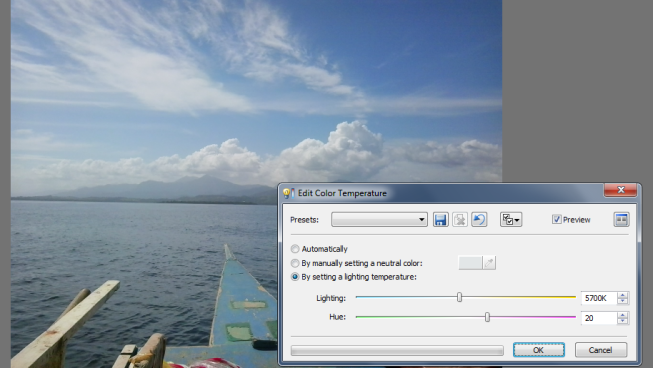Select the Automatically radio option
This screenshot has height=368, width=653.
click(x=295, y=249)
